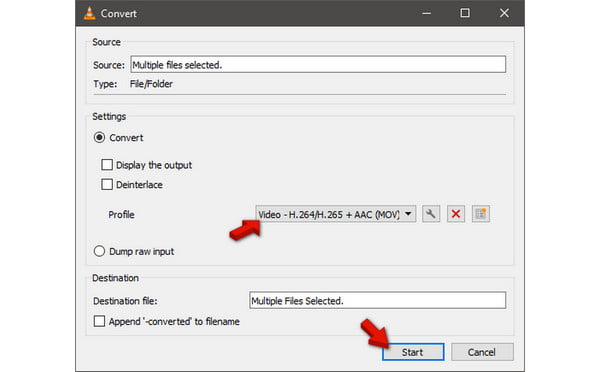Enable Display the output checkbox
Viewport: 600px width, 372px height.
click(x=107, y=165)
